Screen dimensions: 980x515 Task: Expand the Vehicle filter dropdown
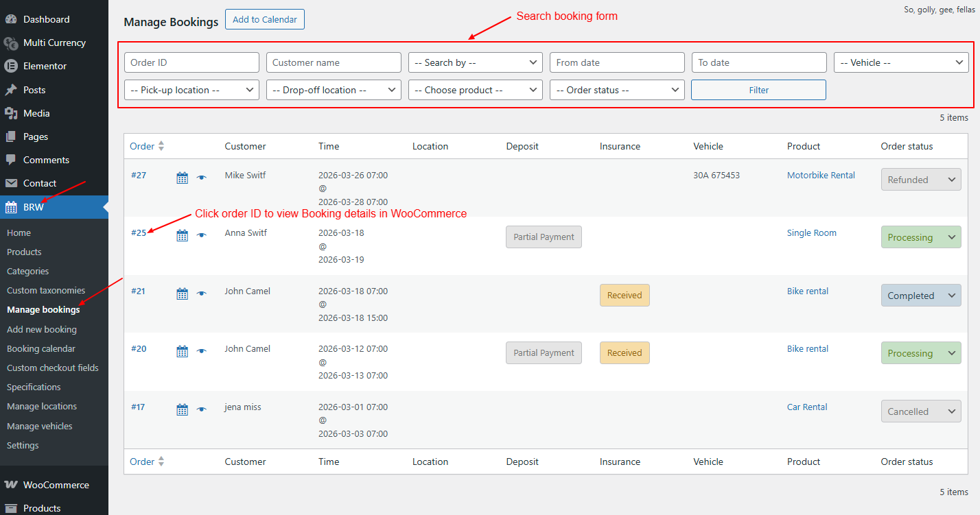pyautogui.click(x=900, y=62)
